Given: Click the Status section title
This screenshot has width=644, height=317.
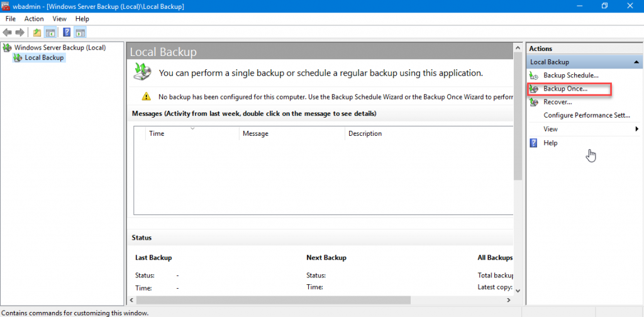Looking at the screenshot, I should tap(142, 238).
